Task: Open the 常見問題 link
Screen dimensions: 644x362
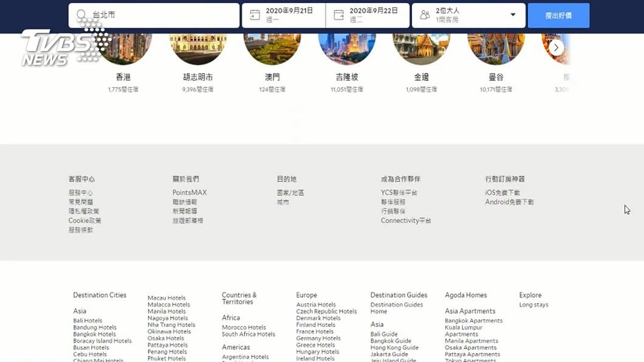Action: click(81, 202)
